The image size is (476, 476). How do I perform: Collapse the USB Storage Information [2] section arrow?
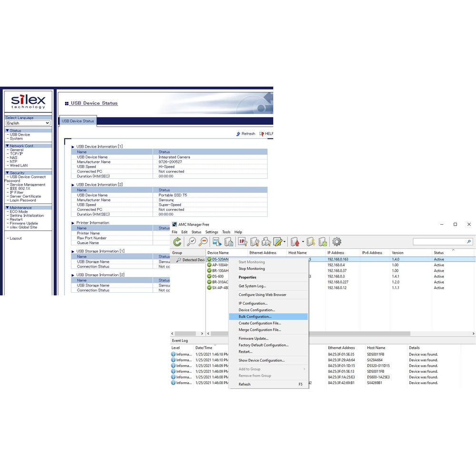(x=73, y=275)
